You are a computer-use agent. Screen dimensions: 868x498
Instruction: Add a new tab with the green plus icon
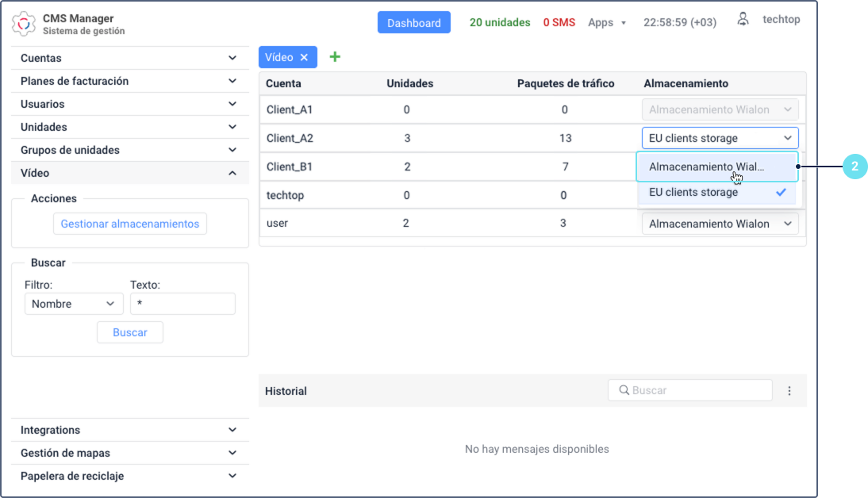(x=334, y=56)
